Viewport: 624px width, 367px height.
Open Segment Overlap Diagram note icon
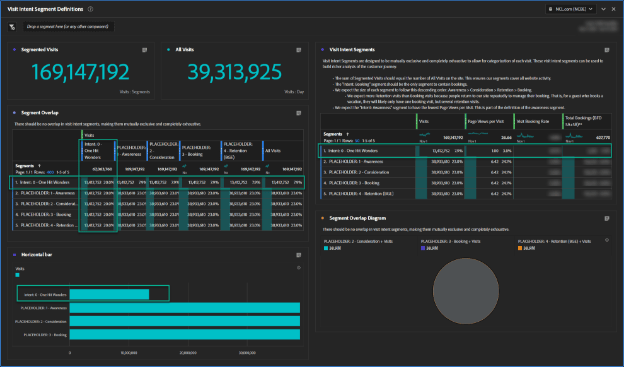coord(607,218)
